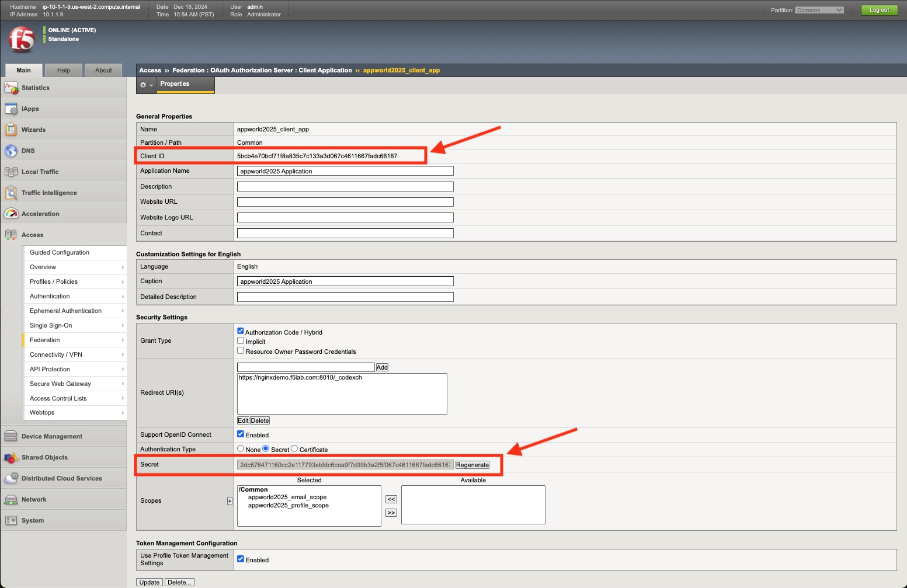Move scope to Available with >> button

391,513
